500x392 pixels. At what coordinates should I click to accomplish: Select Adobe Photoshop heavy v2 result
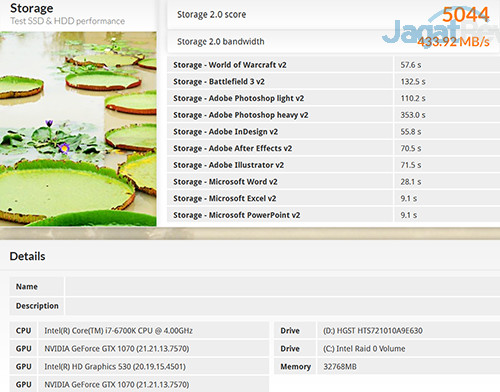click(x=333, y=115)
